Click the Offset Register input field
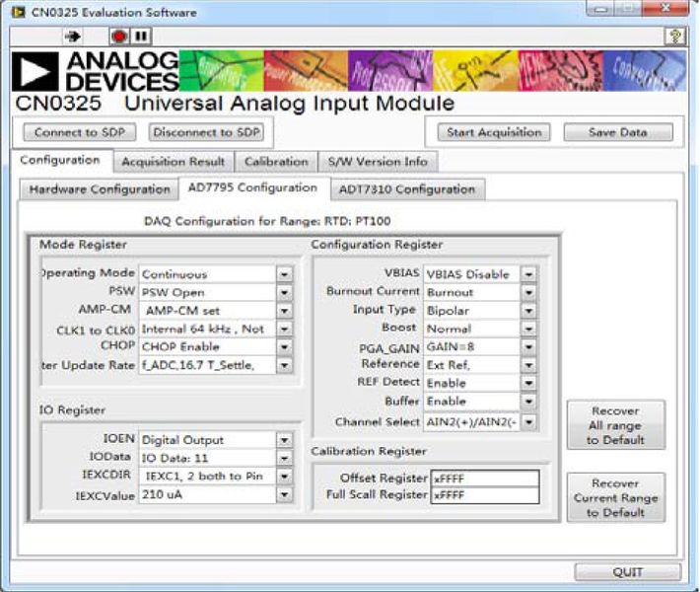Screen dimensions: 700x592 pos(485,479)
